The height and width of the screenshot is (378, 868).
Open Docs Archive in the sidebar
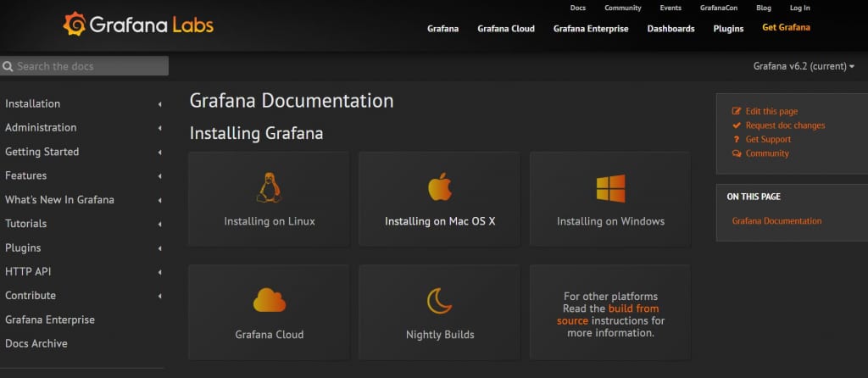pos(36,344)
